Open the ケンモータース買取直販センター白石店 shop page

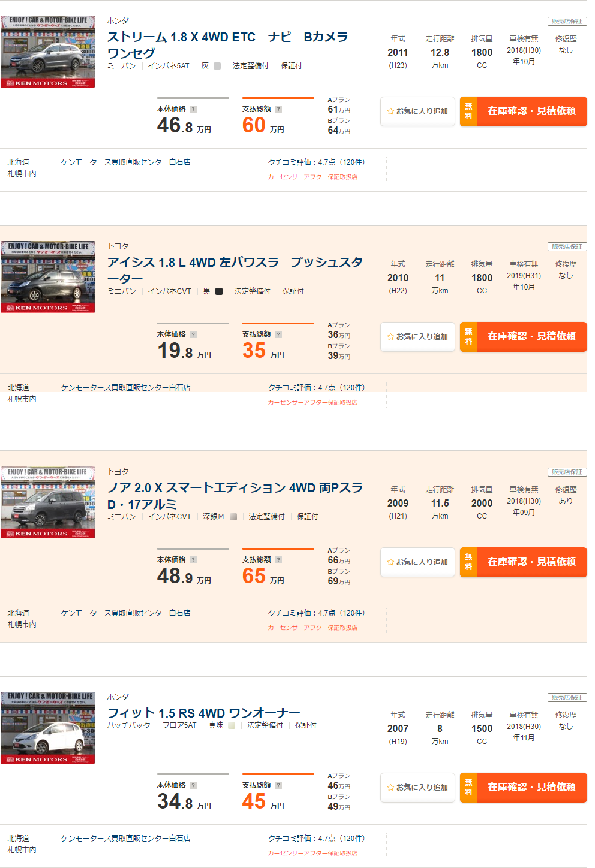[125, 161]
